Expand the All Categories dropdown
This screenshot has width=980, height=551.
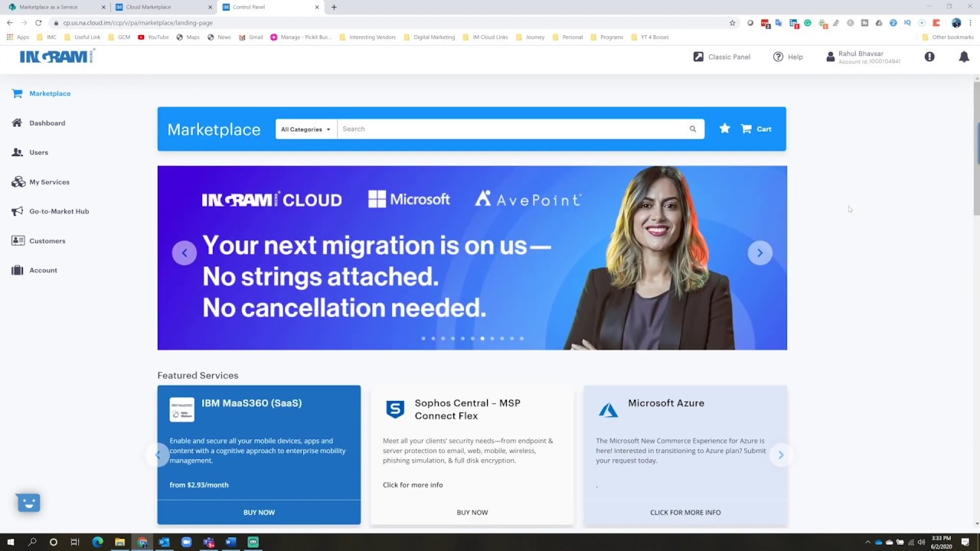(305, 129)
